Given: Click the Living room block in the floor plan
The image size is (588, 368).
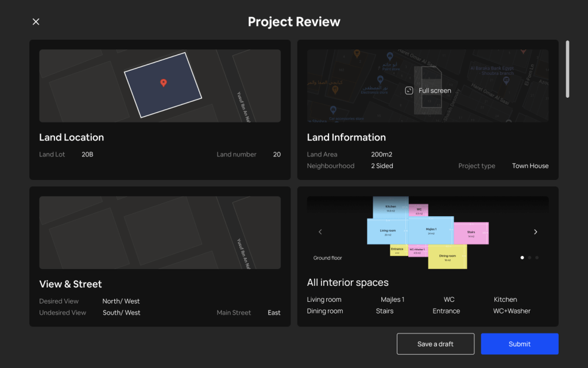Looking at the screenshot, I should [388, 231].
